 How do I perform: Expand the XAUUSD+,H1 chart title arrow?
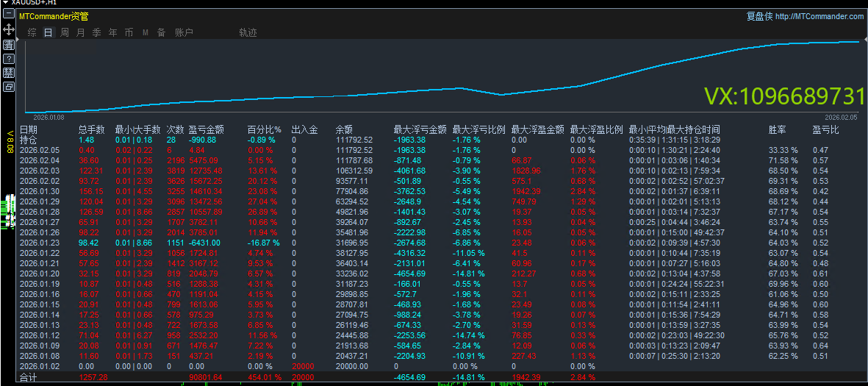5,3
